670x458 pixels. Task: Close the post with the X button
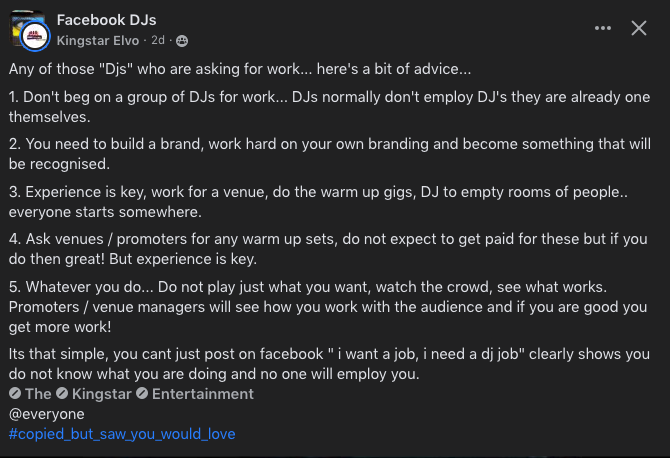[639, 29]
